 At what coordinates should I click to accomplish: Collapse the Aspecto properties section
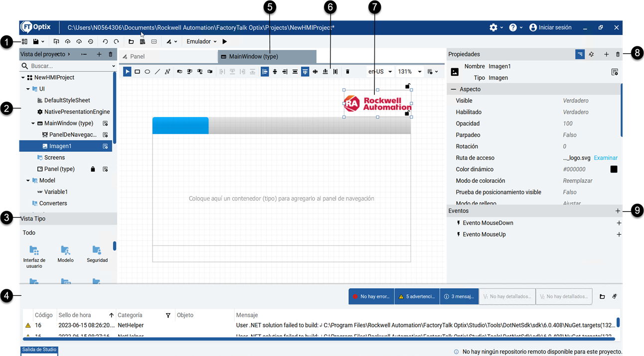coord(454,89)
